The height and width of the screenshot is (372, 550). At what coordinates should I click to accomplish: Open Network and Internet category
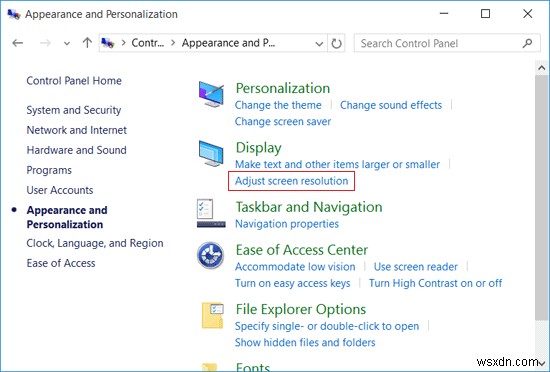click(x=77, y=130)
